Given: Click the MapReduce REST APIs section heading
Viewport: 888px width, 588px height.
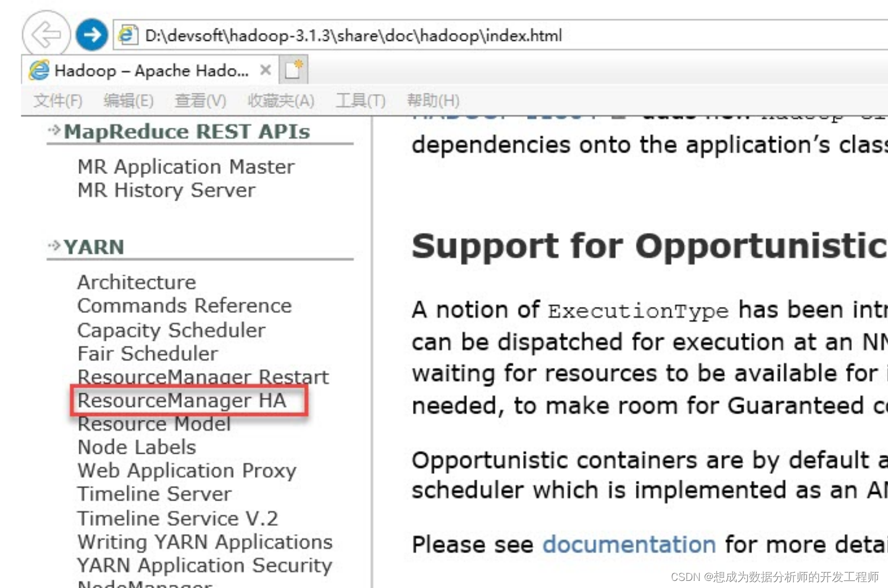Looking at the screenshot, I should pyautogui.click(x=186, y=131).
